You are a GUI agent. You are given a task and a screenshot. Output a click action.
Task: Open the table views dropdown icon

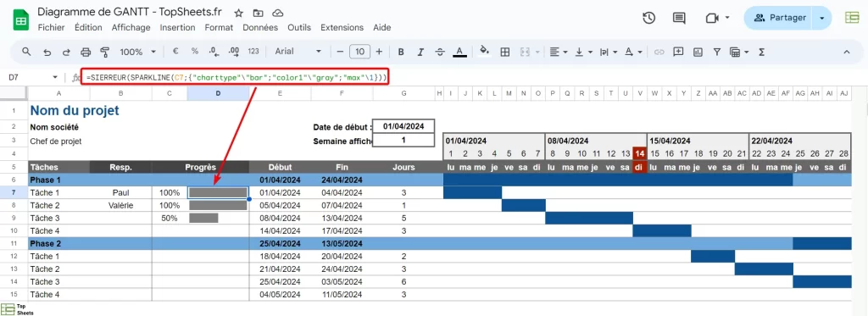pyautogui.click(x=739, y=52)
